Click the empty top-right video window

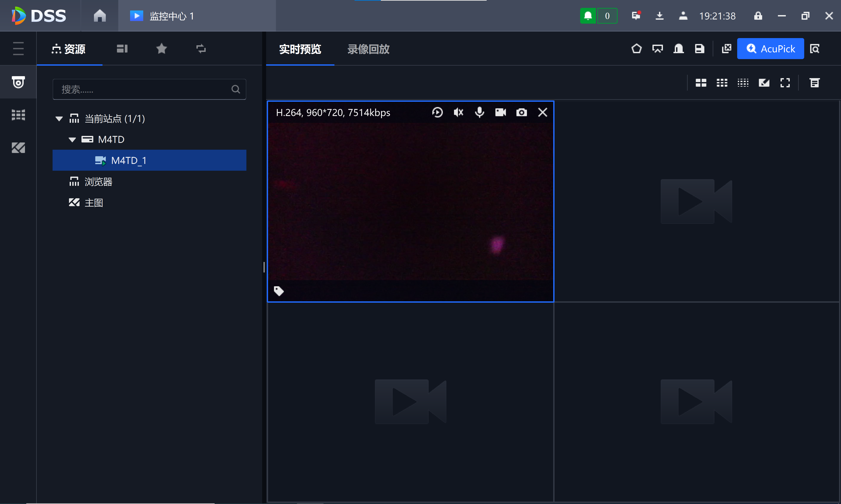[x=696, y=201]
